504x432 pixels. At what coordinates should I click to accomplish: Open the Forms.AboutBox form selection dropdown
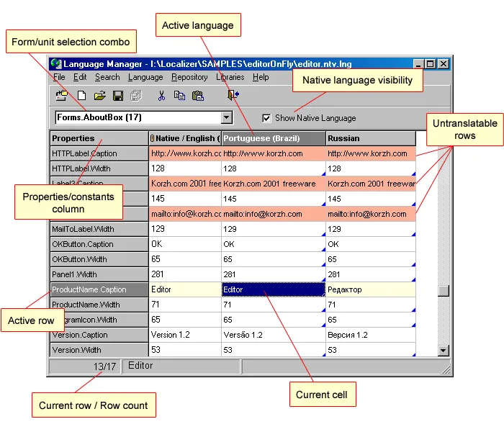click(227, 117)
